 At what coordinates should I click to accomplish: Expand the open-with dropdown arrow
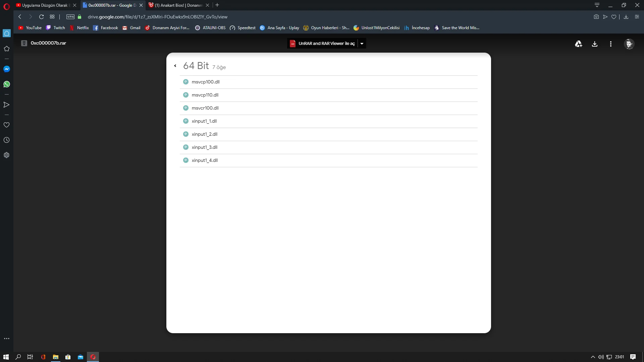[x=362, y=44]
